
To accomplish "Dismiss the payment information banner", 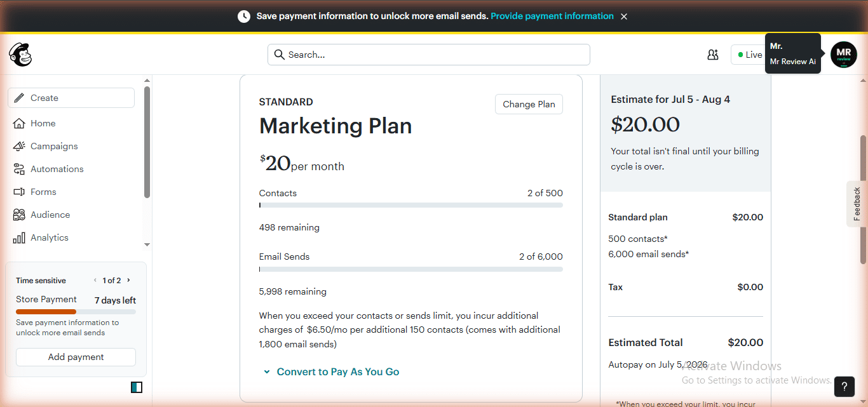I will click(x=624, y=17).
